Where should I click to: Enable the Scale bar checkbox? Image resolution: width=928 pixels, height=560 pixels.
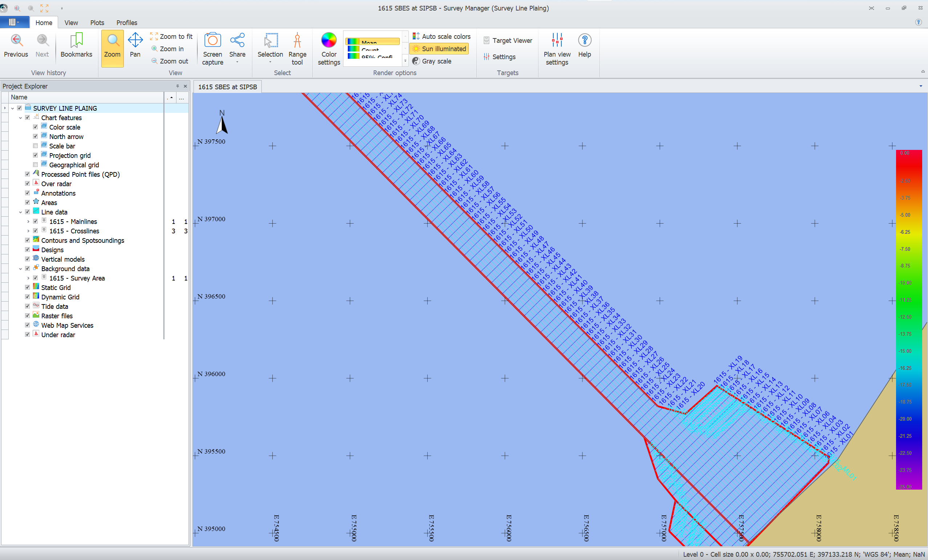(x=36, y=146)
